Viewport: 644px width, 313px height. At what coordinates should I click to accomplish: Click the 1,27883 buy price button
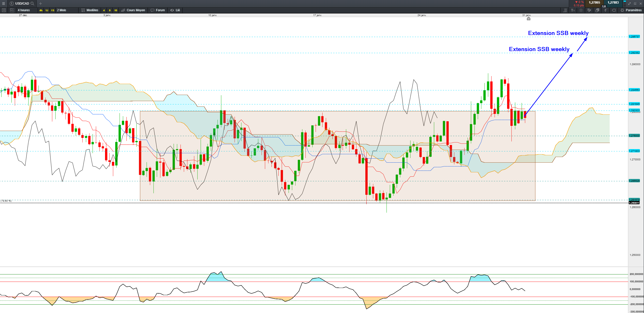(x=613, y=3)
